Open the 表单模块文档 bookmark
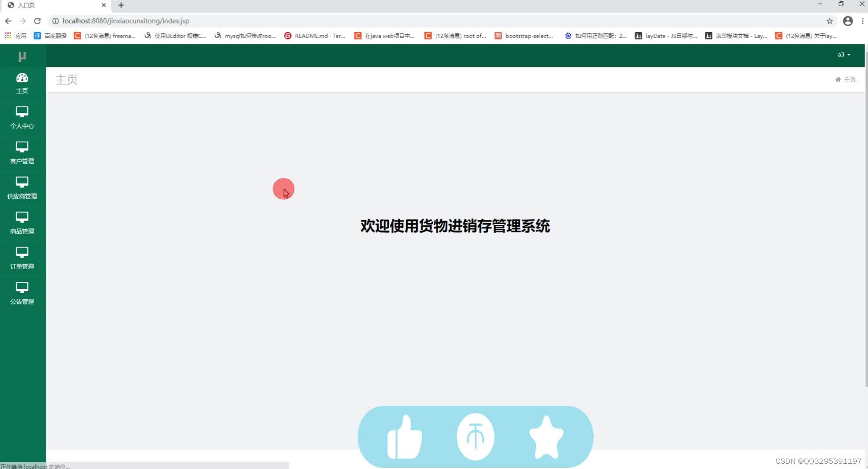 coord(736,36)
